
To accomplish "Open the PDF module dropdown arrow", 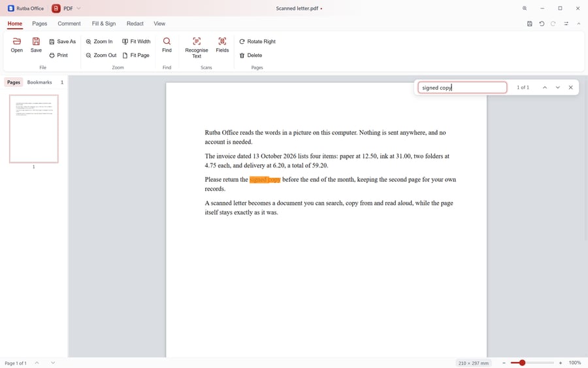I will pos(79,8).
